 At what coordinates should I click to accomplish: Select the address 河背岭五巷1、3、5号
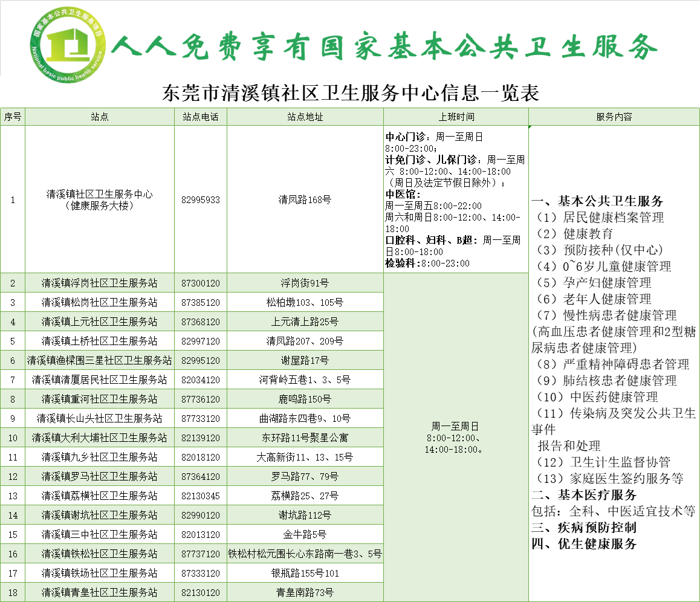305,380
